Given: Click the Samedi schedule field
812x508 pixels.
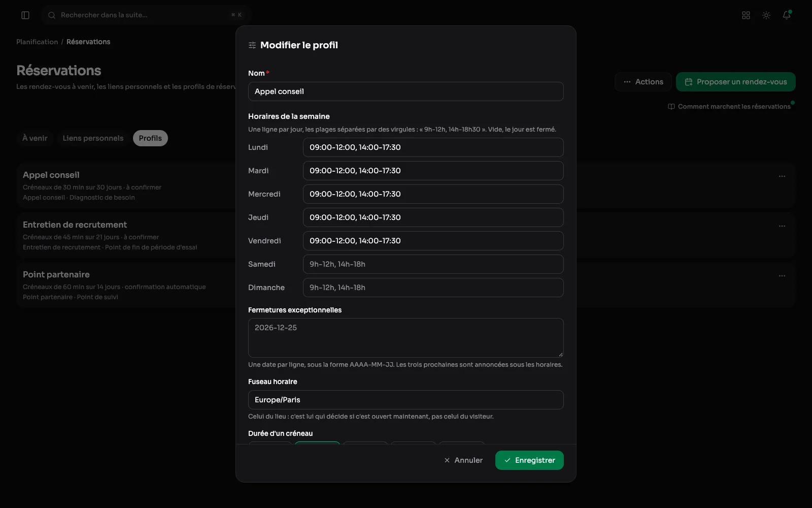Looking at the screenshot, I should (433, 264).
